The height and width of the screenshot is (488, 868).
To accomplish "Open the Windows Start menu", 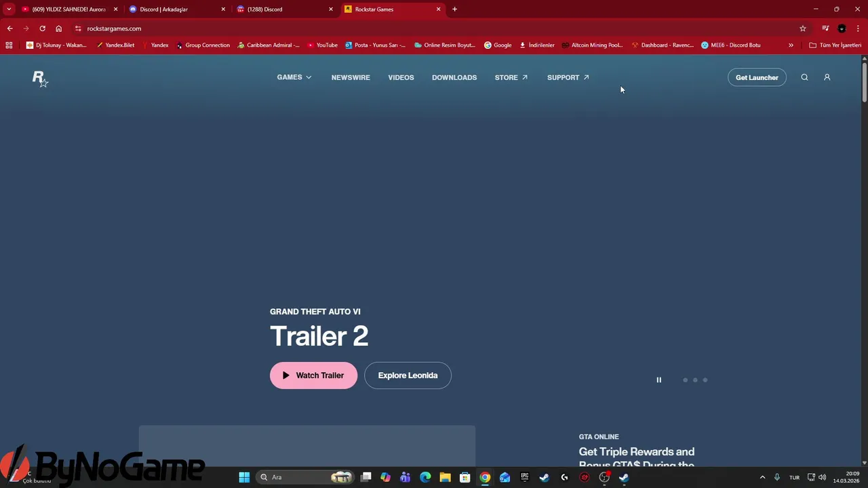I will pos(244,477).
